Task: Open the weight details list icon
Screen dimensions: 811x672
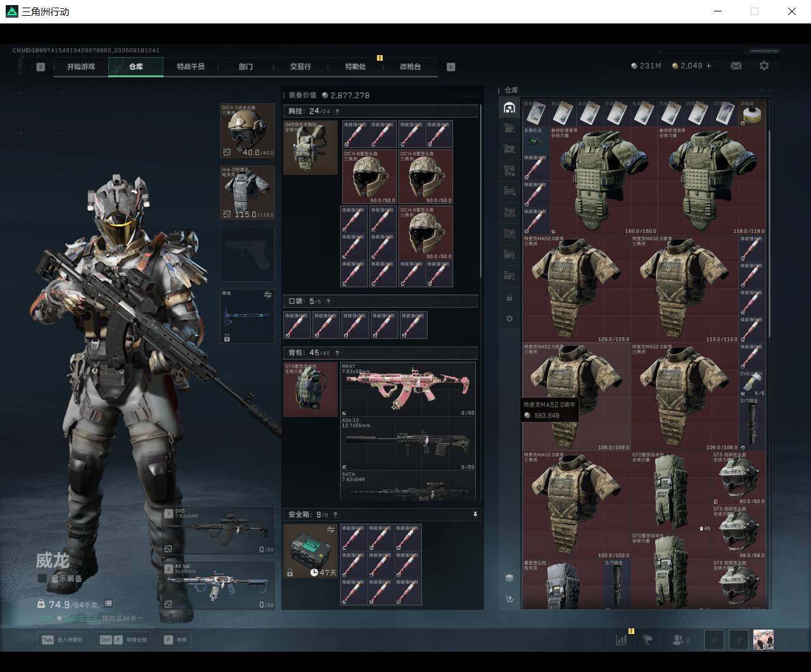Action: 108,604
